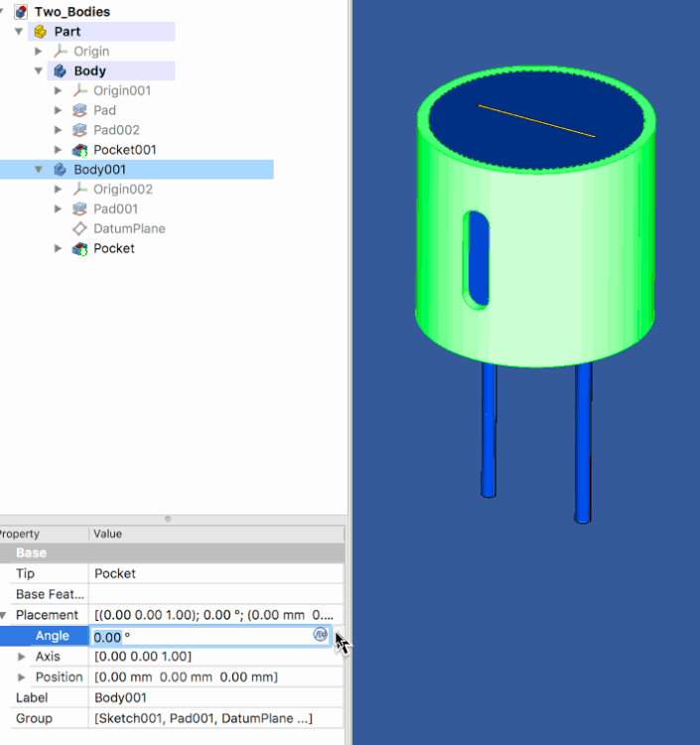The height and width of the screenshot is (745, 700).
Task: Collapse the Body tree node
Action: coord(39,71)
